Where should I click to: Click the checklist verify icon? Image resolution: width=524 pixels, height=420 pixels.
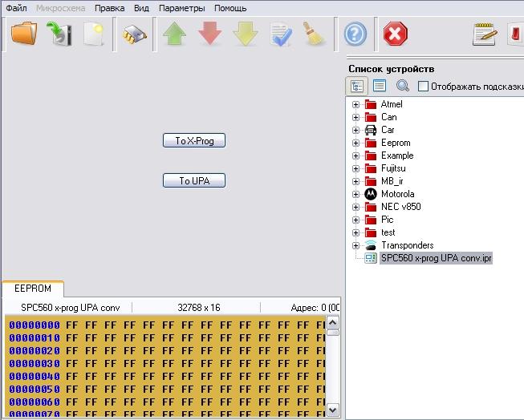click(281, 34)
